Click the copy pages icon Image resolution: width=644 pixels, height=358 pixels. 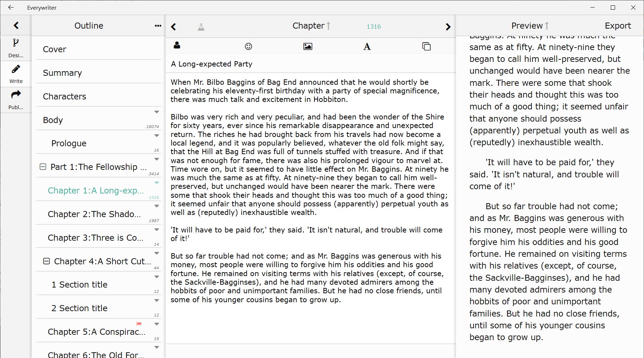[426, 46]
